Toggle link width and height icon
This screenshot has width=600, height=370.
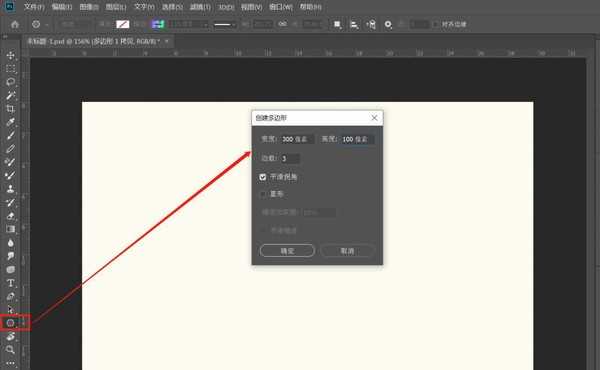282,24
